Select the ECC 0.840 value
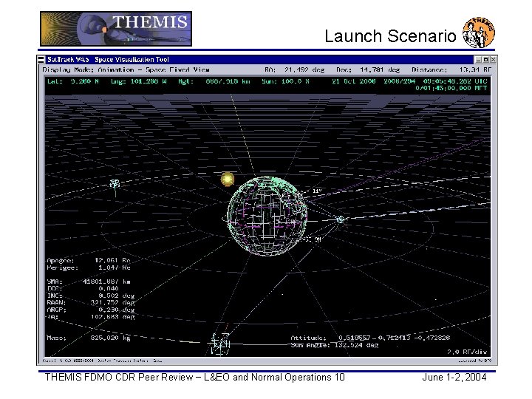The image size is (532, 399). (83, 289)
